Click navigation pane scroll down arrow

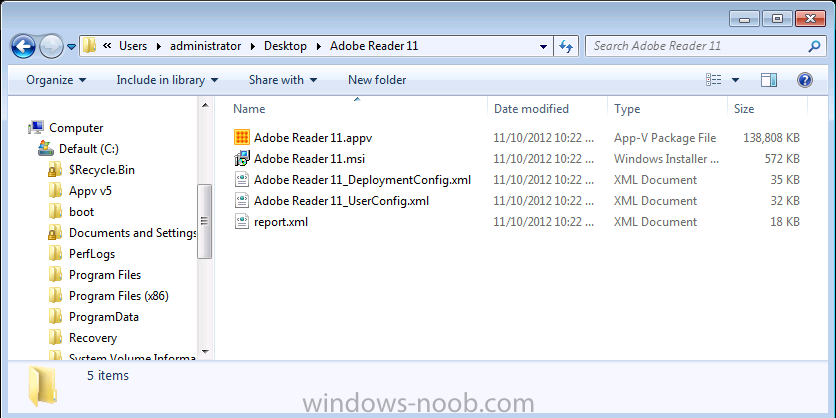point(205,352)
